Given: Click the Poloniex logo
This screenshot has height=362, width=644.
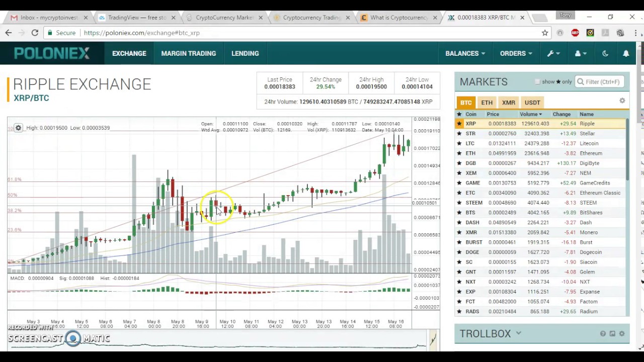Looking at the screenshot, I should click(x=52, y=53).
